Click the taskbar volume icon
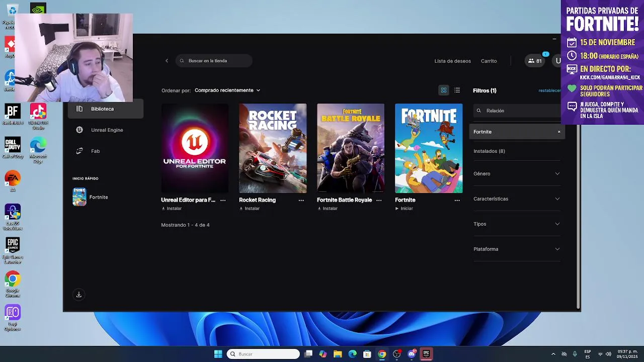 pos(608,354)
